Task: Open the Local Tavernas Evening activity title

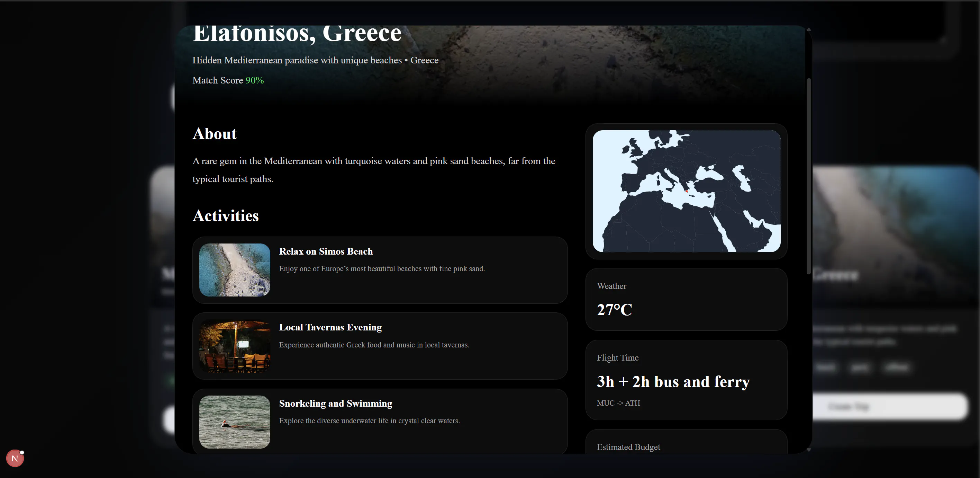Action: pos(330,327)
